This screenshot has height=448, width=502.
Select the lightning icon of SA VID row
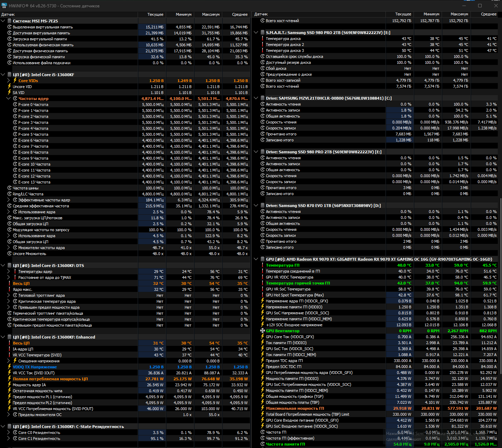(x=9, y=93)
